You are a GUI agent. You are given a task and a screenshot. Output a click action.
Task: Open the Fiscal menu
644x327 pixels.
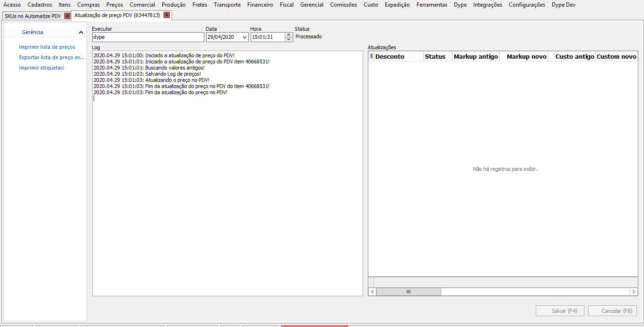(287, 5)
